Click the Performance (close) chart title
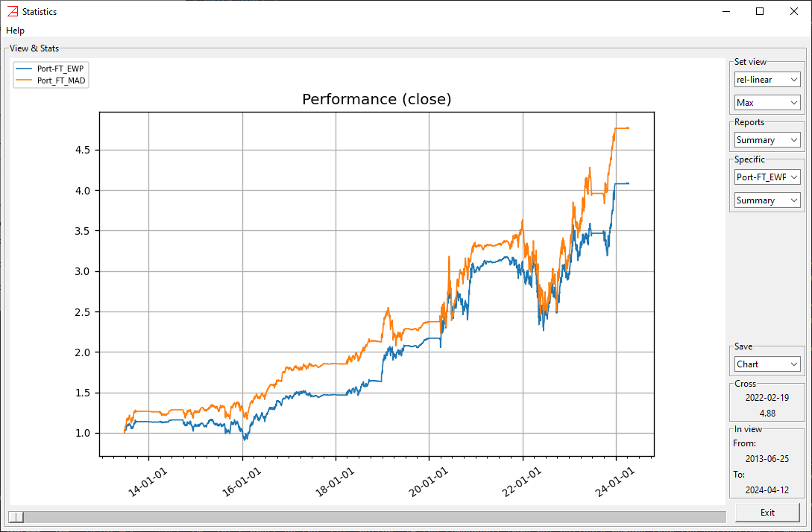Image resolution: width=812 pixels, height=532 pixels. 377,99
